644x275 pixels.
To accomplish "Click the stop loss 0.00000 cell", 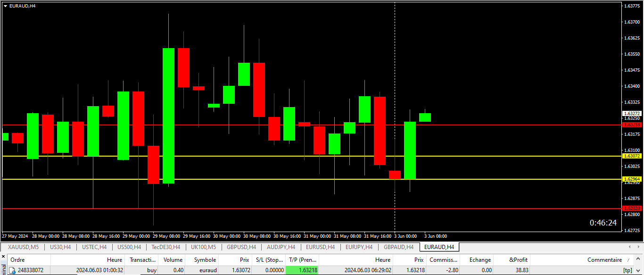I will (x=274, y=270).
